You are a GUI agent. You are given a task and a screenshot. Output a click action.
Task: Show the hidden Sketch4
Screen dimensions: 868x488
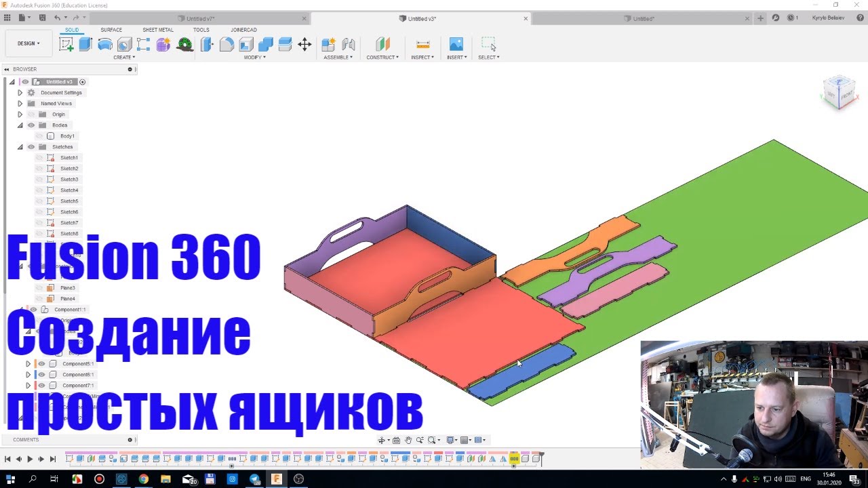pos(39,190)
